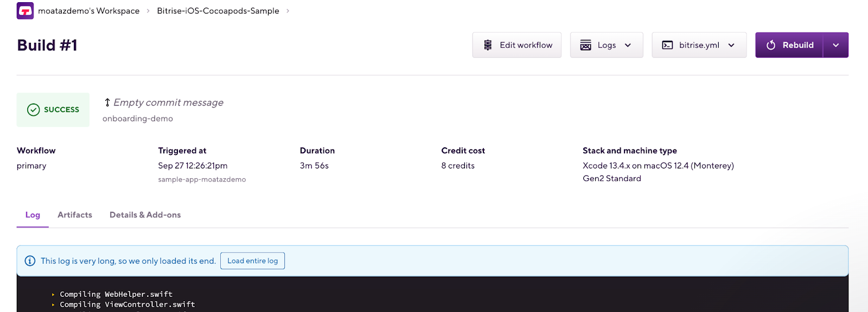868x312 pixels.
Task: Click the commit arrow icon
Action: tap(107, 102)
